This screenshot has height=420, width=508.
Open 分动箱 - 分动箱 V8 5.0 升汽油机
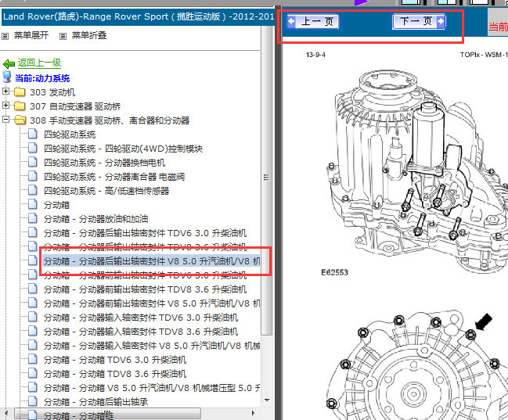(152, 388)
